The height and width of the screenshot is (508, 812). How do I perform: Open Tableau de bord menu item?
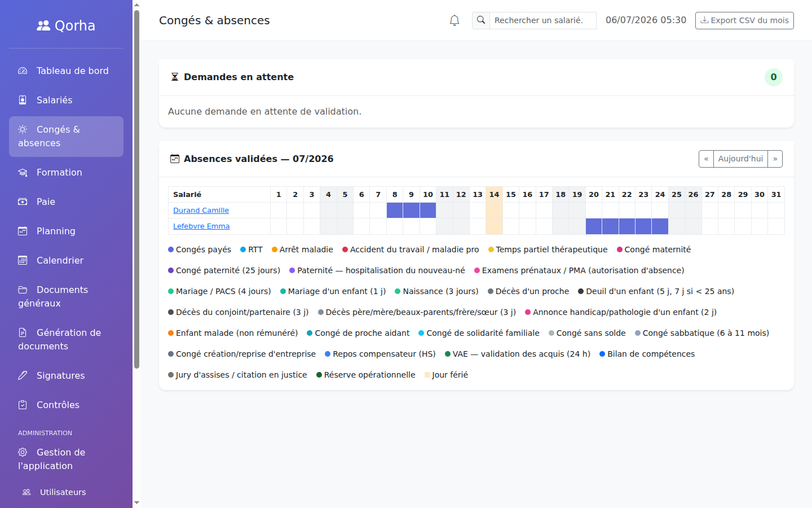click(66, 71)
